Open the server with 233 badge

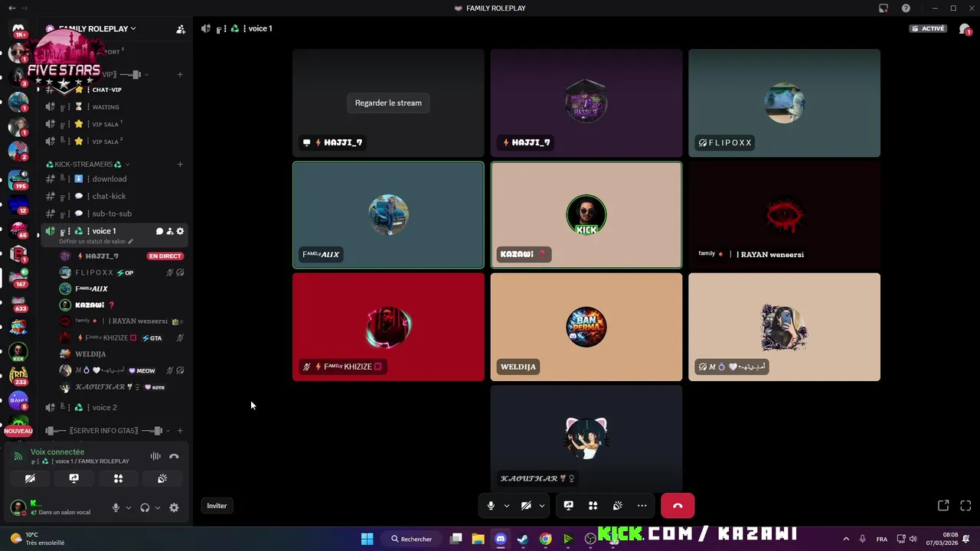(18, 375)
